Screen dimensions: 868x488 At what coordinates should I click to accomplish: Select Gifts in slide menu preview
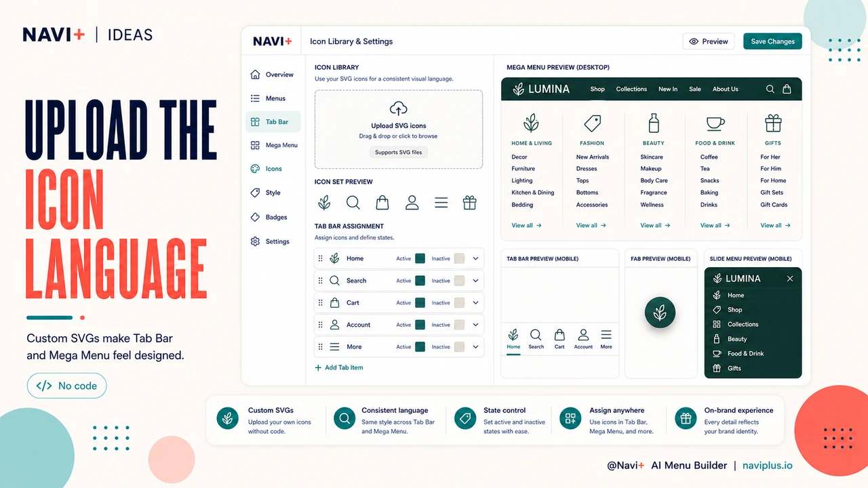click(734, 368)
